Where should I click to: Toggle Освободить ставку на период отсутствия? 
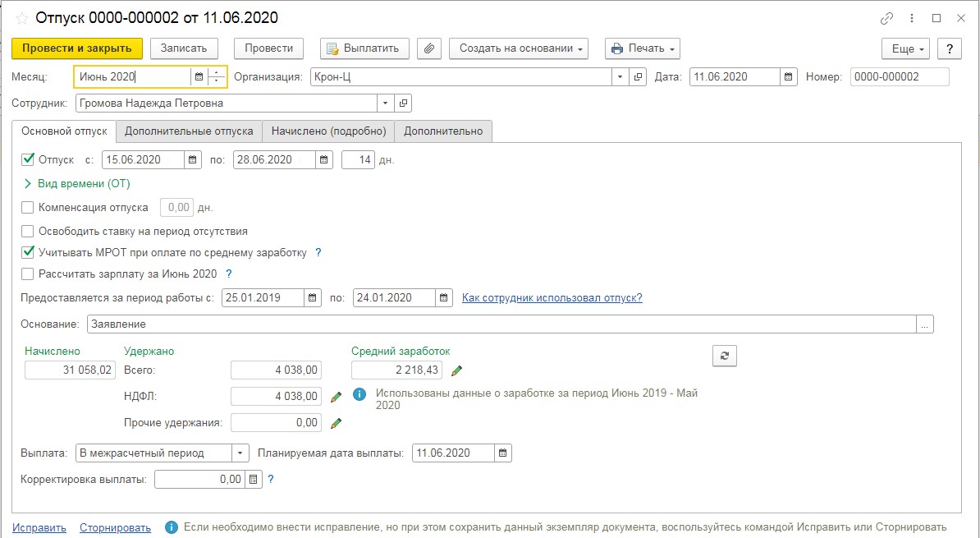(28, 231)
